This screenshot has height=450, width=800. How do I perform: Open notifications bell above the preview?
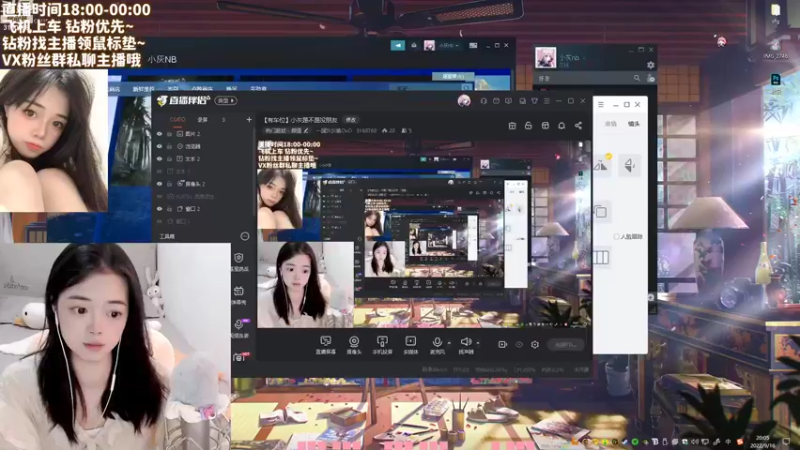pos(561,126)
